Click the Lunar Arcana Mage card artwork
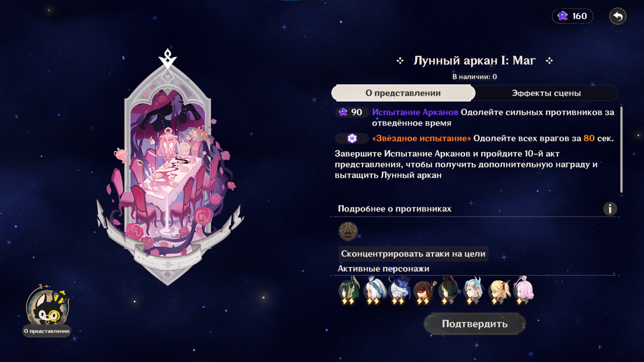Viewport: 644px width, 362px height. (168, 168)
